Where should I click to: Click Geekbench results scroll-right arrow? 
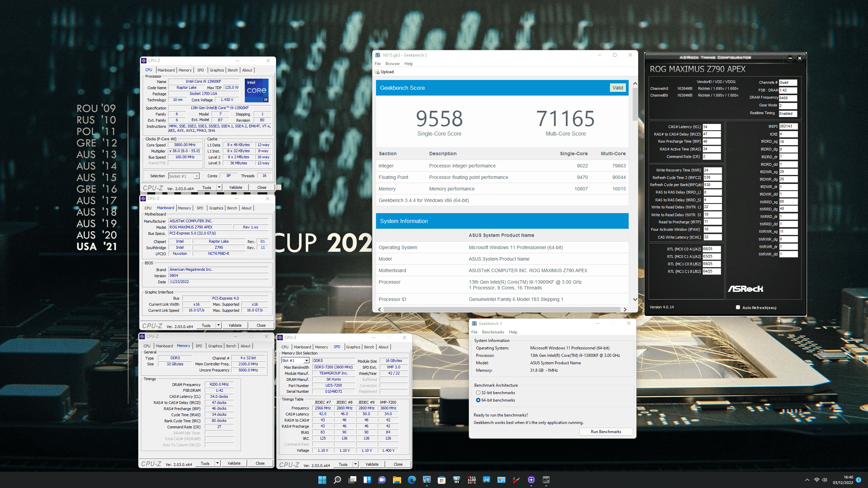625,309
